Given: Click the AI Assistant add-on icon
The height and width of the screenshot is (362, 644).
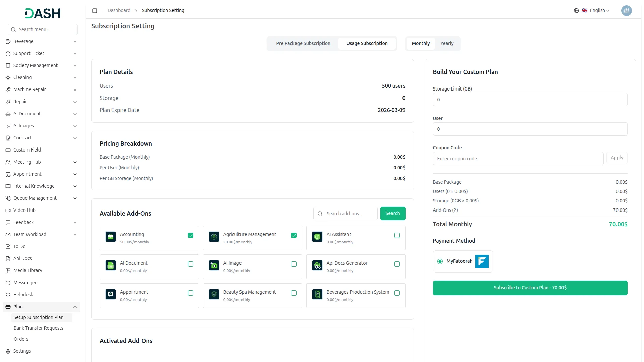Looking at the screenshot, I should [x=317, y=237].
